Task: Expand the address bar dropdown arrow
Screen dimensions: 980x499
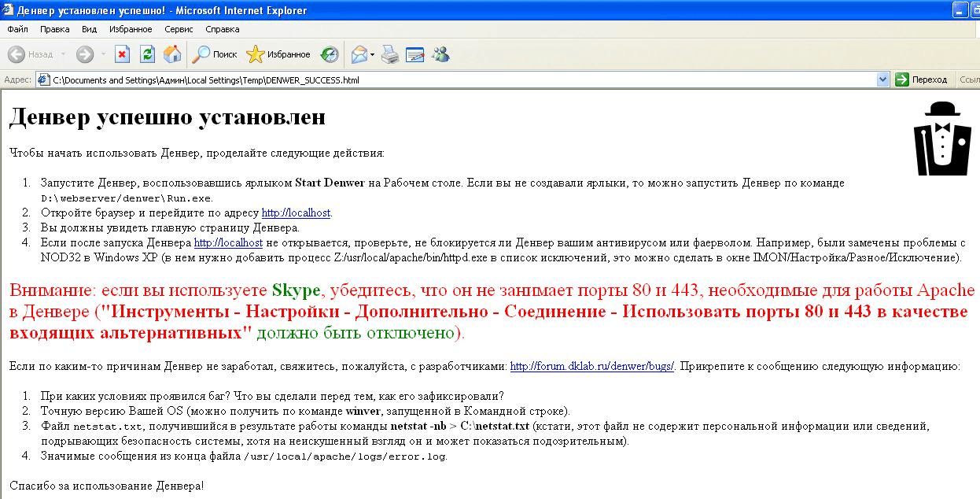Action: coord(882,79)
